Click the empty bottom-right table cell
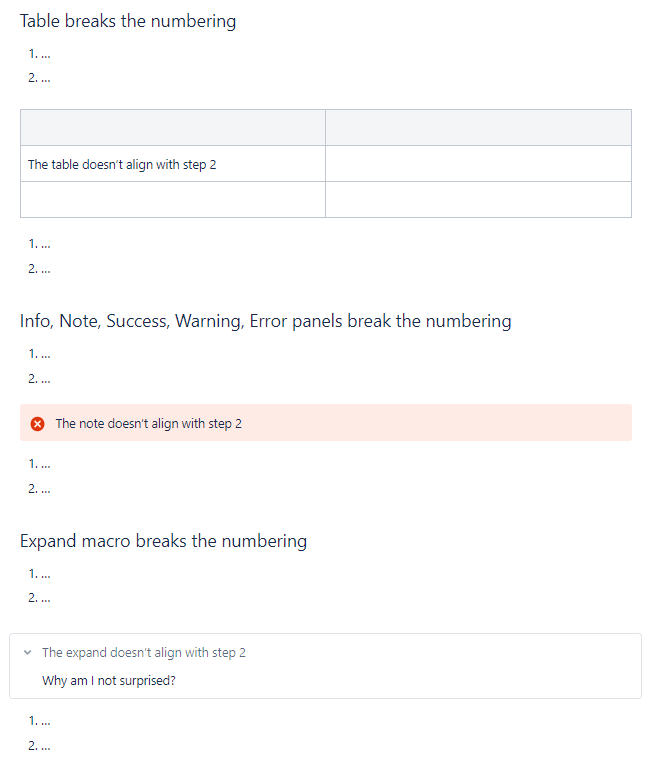 point(479,200)
